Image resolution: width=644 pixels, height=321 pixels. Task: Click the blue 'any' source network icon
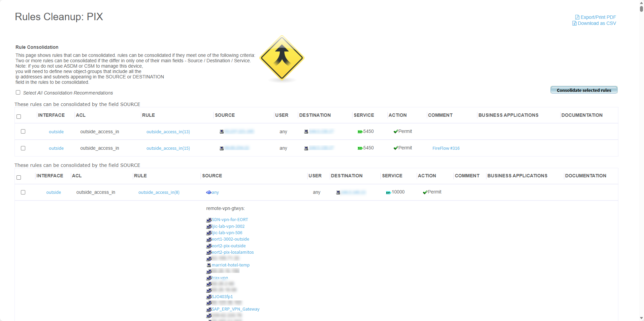click(x=208, y=192)
